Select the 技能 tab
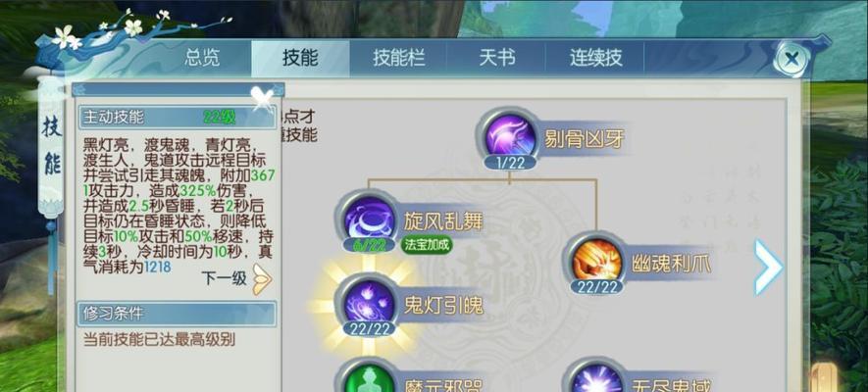This screenshot has height=392, width=868. pos(300,58)
